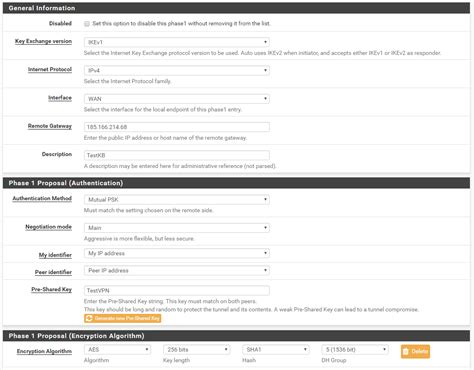
Task: Click the Remote Gateway label link
Action: point(50,126)
